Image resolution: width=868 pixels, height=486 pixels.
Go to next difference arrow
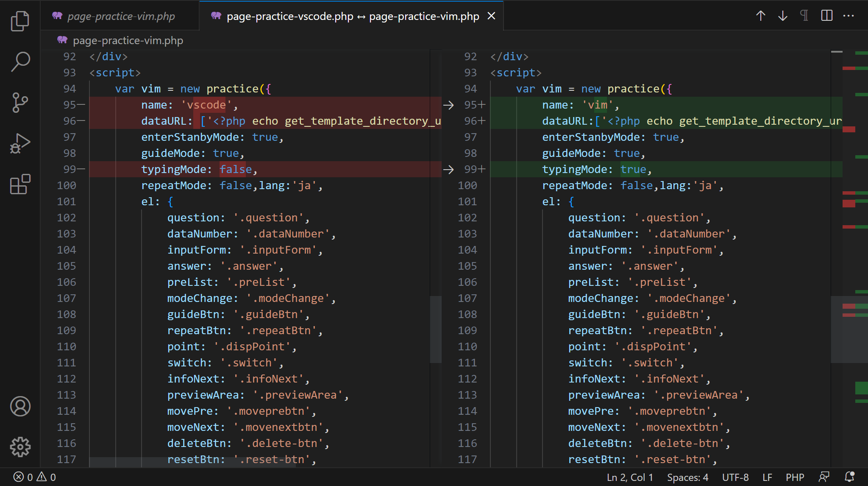coord(783,16)
